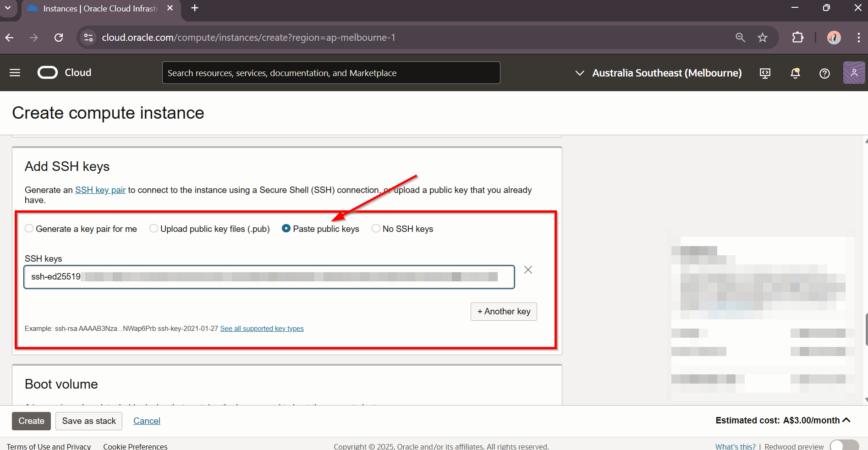Open the Cloud Shell developer tools icon
Viewport: 868px width, 450px height.
765,73
